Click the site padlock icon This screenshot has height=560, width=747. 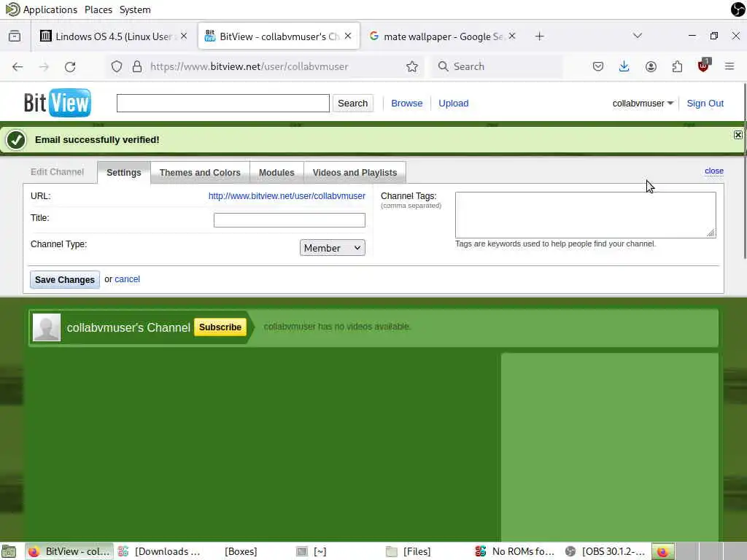(x=137, y=66)
